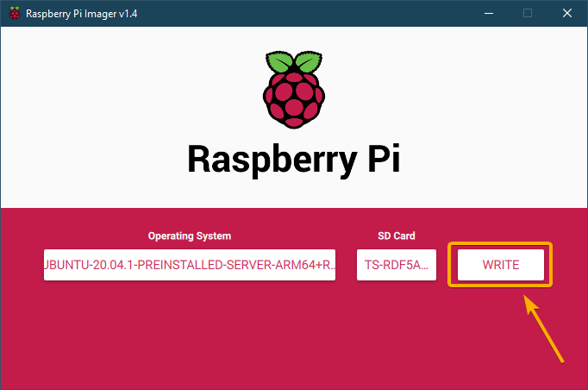The width and height of the screenshot is (588, 390).
Task: Maximize the Imager window
Action: point(528,13)
